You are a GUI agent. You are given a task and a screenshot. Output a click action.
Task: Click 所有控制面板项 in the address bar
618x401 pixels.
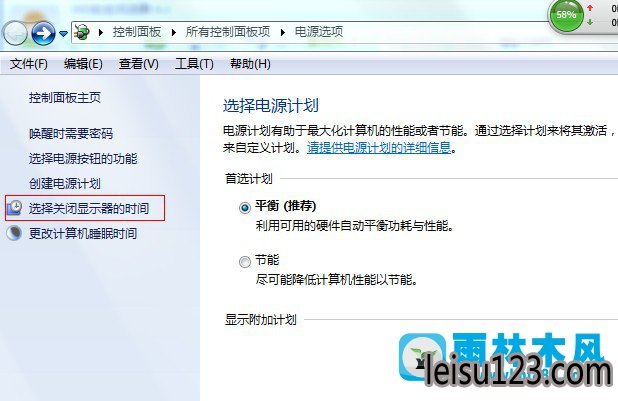click(228, 32)
